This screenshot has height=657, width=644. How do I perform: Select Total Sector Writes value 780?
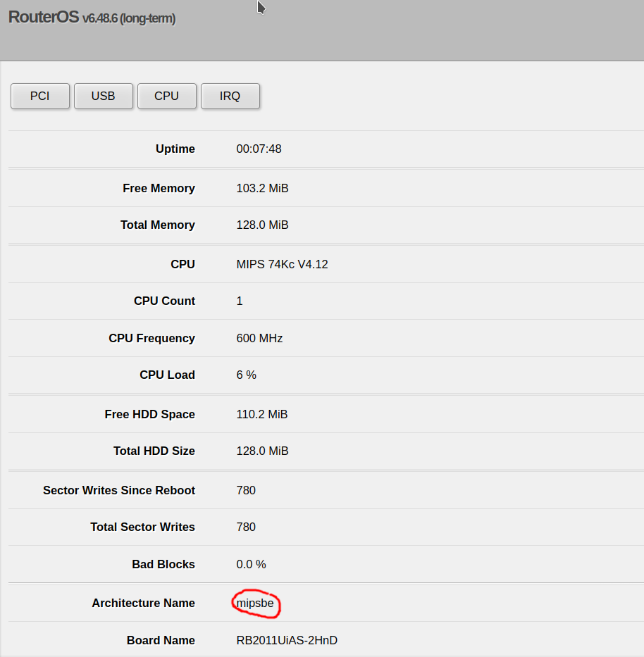(x=246, y=527)
